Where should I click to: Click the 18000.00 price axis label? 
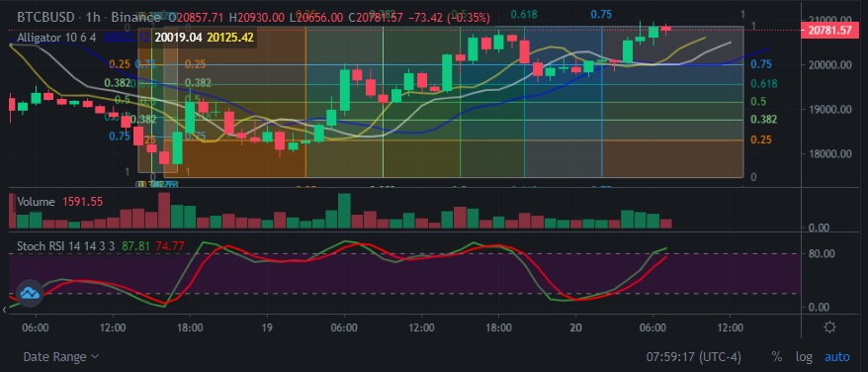click(x=828, y=154)
